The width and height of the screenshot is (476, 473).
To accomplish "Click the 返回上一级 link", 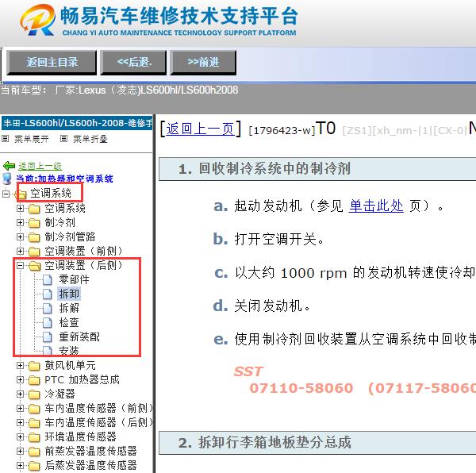I will click(40, 166).
